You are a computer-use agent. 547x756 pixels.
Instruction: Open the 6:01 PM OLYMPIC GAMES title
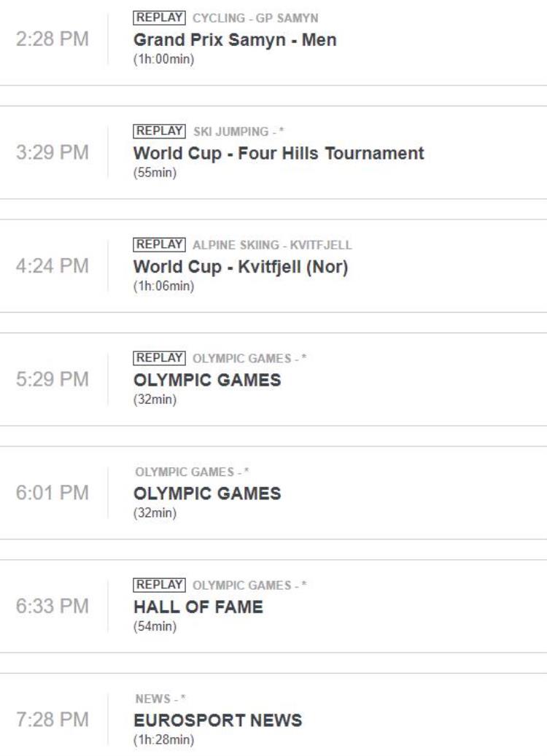pyautogui.click(x=207, y=494)
